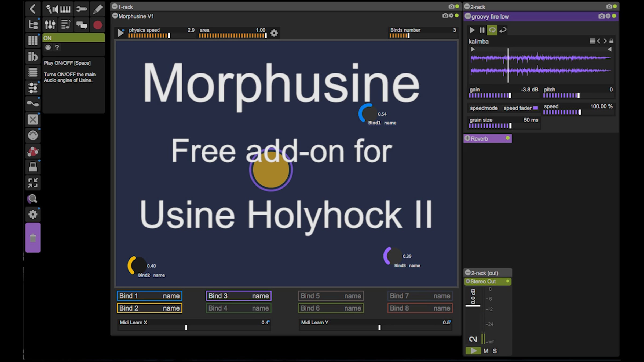Click the Bind 4 name box
This screenshot has height=362, width=644.
click(x=239, y=308)
